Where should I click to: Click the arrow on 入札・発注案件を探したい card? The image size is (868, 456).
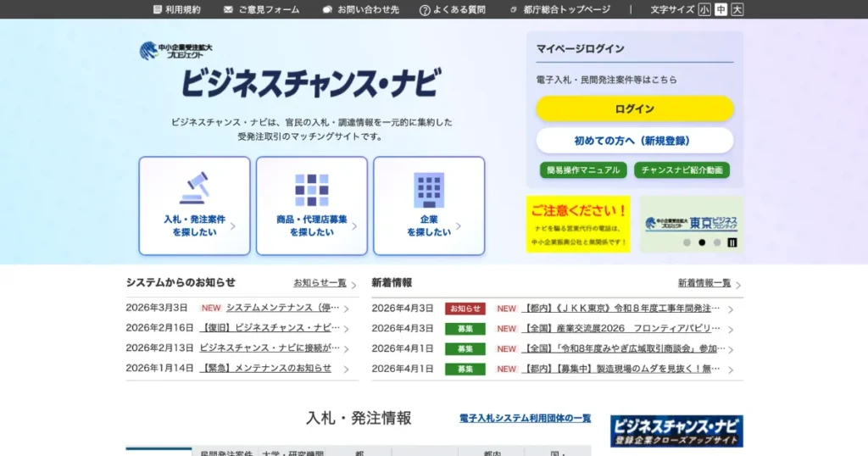coord(233,225)
